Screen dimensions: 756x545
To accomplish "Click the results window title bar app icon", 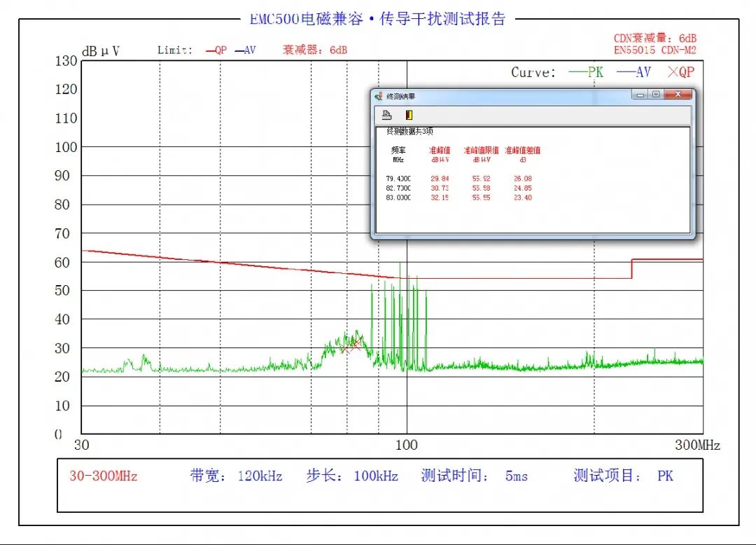I will coord(379,96).
